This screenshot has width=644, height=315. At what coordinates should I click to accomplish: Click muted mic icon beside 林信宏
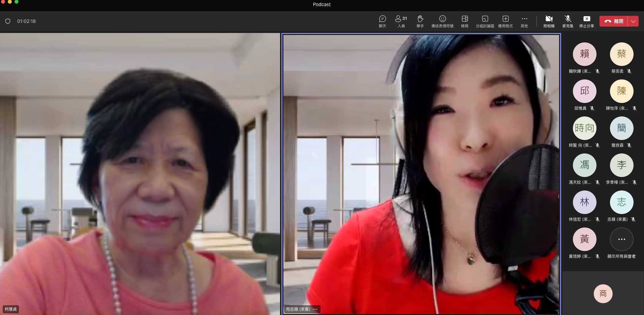tap(597, 219)
